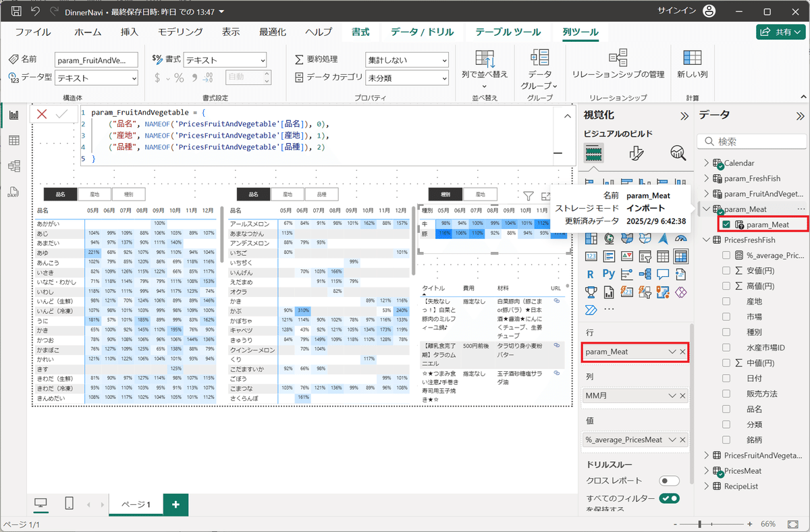Expand the Calendar table
This screenshot has width=810, height=532.
[707, 163]
